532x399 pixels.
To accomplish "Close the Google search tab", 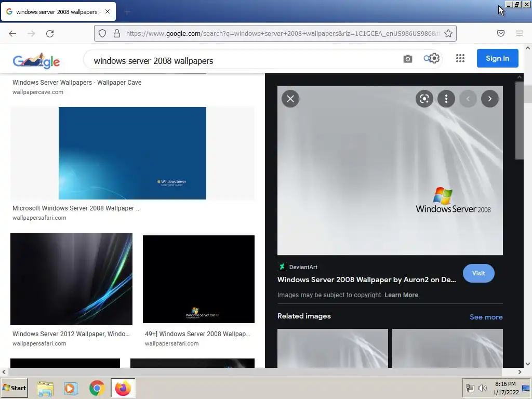I will coord(108,11).
